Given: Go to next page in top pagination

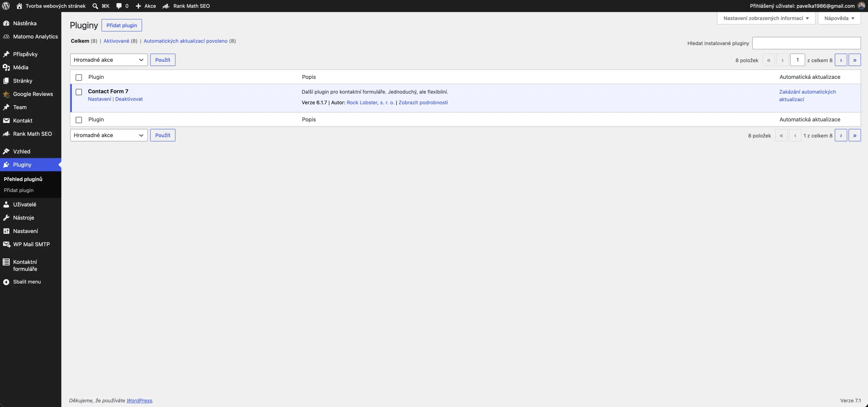Looking at the screenshot, I should [x=841, y=60].
